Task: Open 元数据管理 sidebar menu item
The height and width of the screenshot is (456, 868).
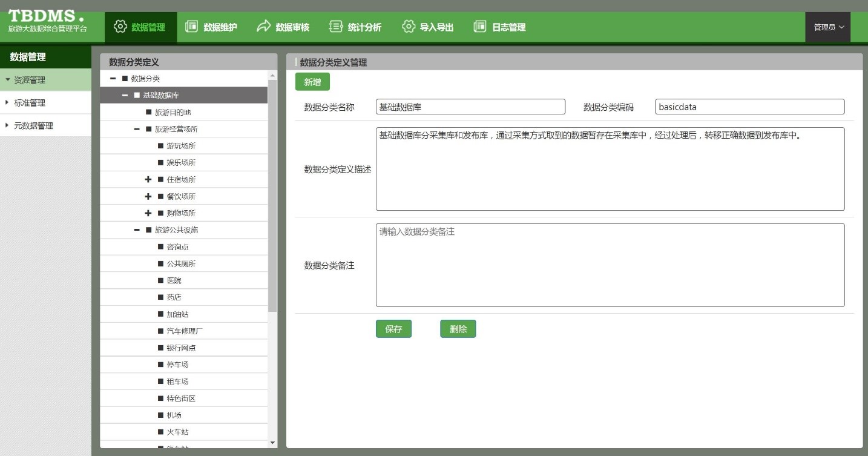Action: tap(33, 126)
